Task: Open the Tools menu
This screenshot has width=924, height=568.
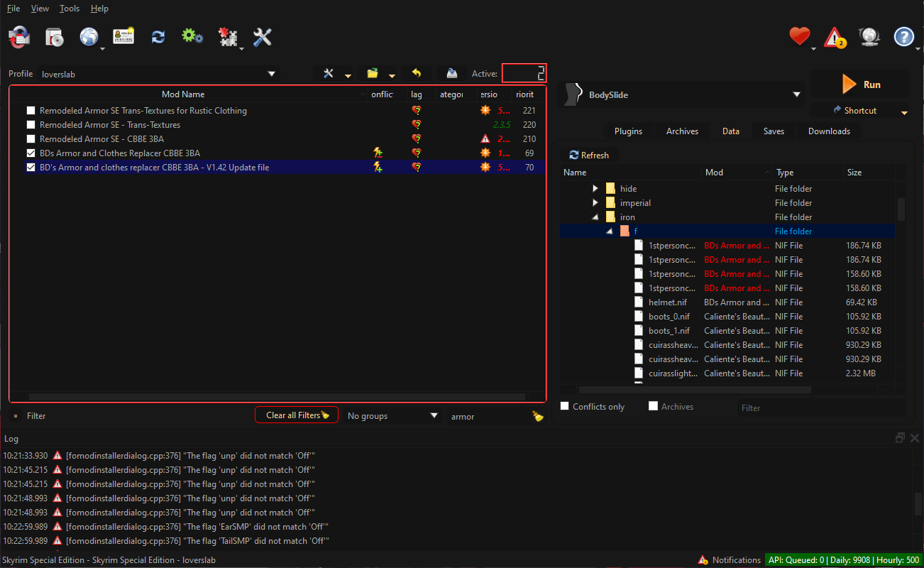Action: click(70, 9)
